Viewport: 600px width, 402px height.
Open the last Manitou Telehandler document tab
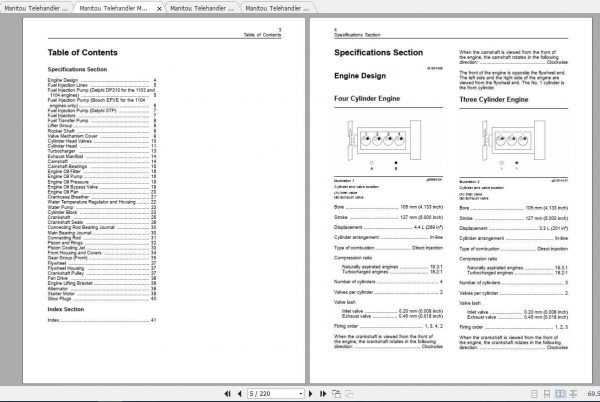point(277,8)
